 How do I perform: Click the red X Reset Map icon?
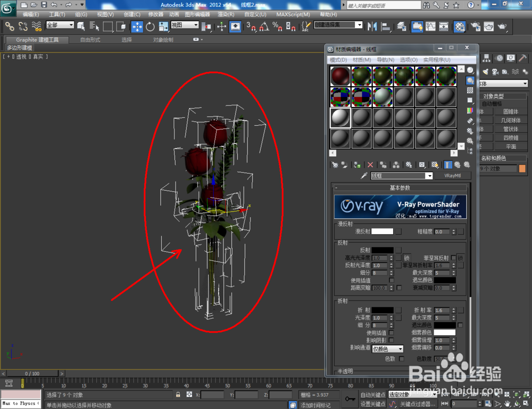click(x=370, y=165)
